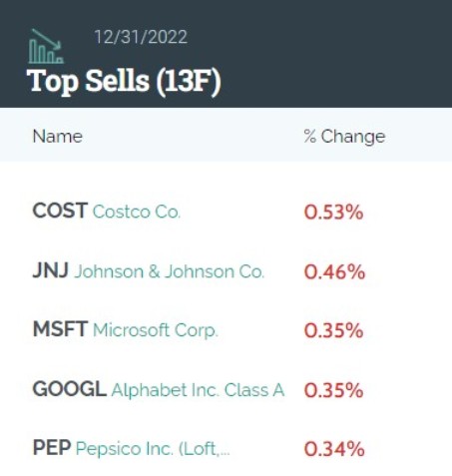
Task: Open the COST ticker link
Action: click(60, 211)
